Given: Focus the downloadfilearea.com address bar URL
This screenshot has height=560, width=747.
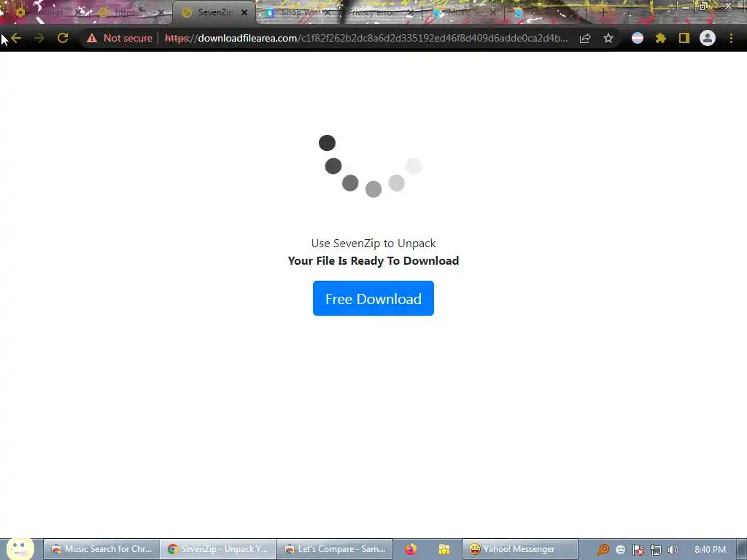Looking at the screenshot, I should [x=366, y=38].
